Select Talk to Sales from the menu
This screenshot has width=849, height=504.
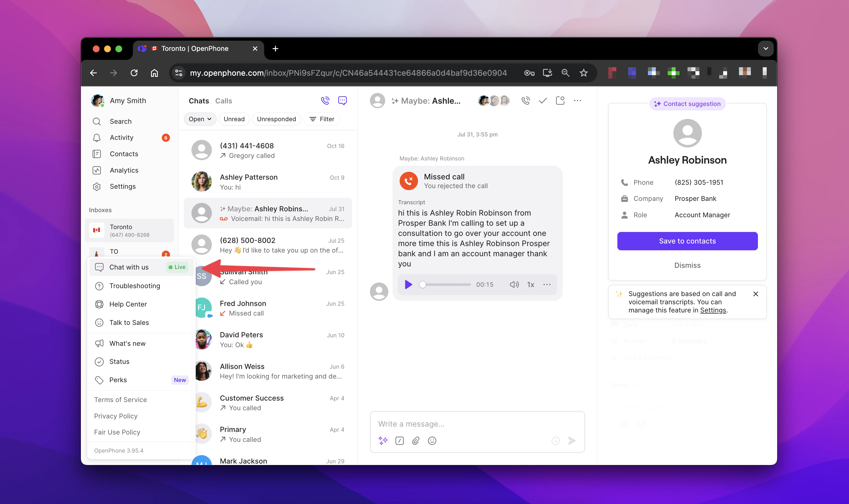click(129, 322)
